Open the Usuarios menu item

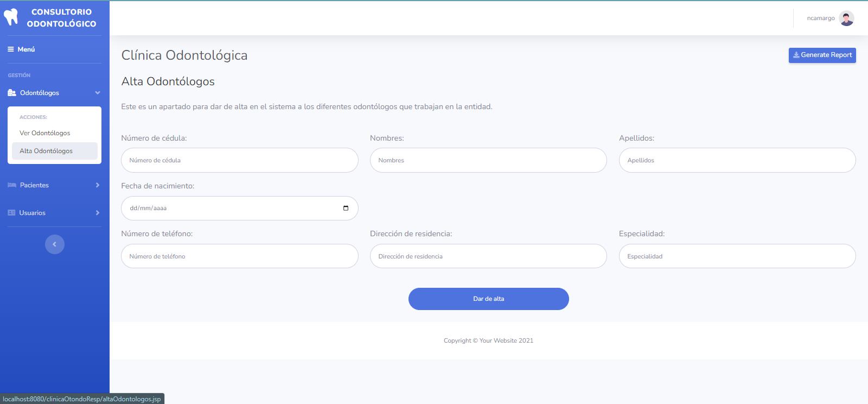[x=54, y=213]
